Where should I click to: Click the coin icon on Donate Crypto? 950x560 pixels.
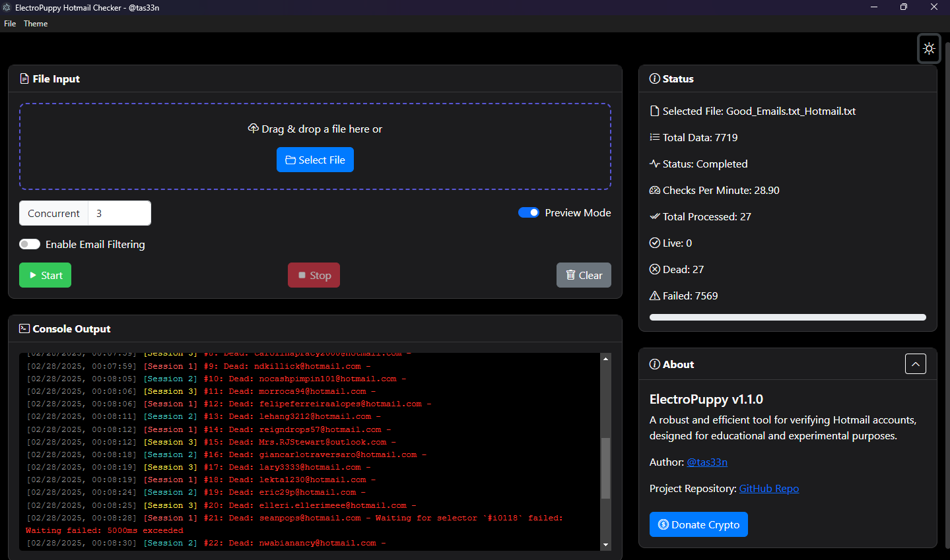(x=663, y=524)
